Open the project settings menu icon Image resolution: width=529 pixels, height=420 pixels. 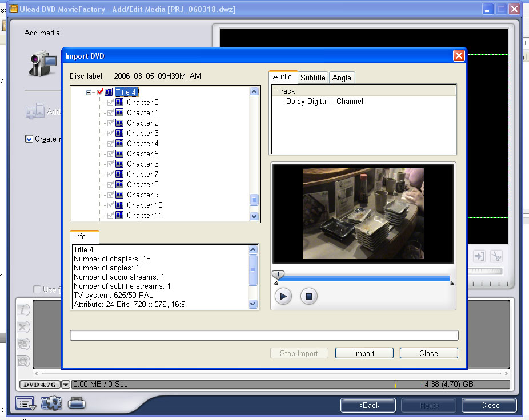coord(26,403)
